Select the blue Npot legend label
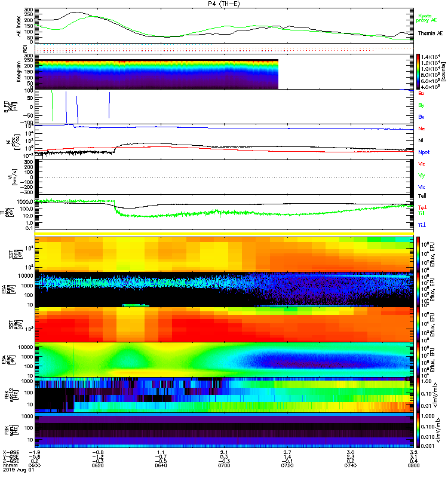This screenshot has height=478, width=448. click(x=424, y=152)
